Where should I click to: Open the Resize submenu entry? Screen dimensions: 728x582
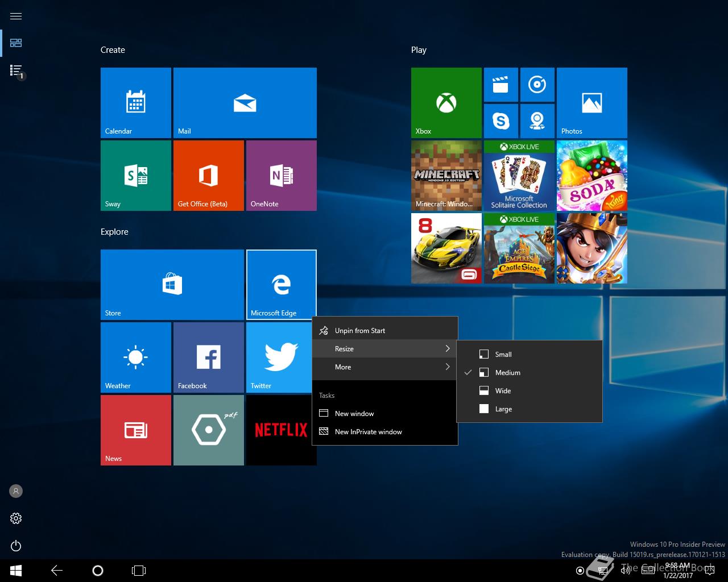pyautogui.click(x=385, y=348)
